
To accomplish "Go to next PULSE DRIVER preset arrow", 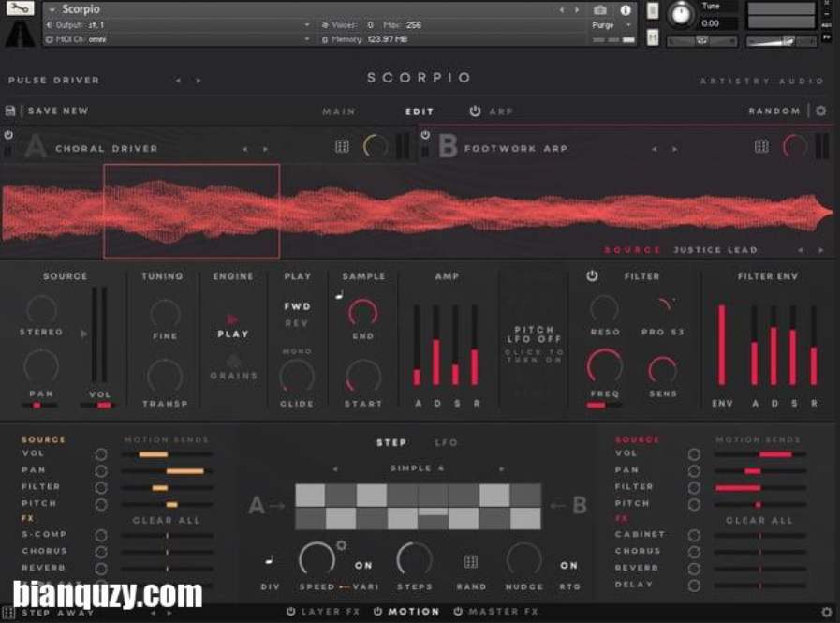I will click(199, 81).
